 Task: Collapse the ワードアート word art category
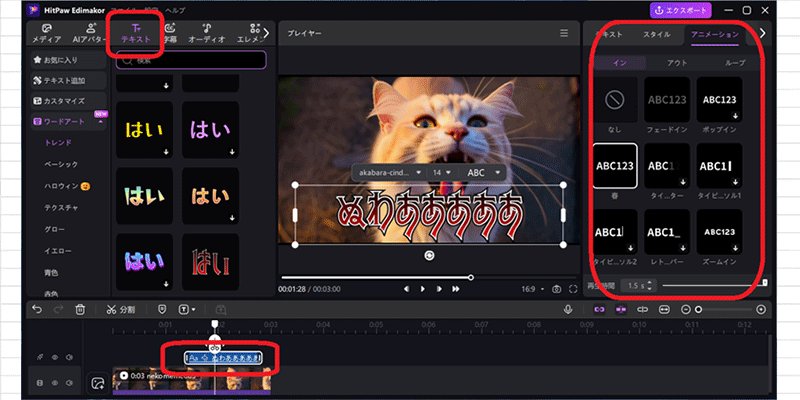click(x=68, y=121)
